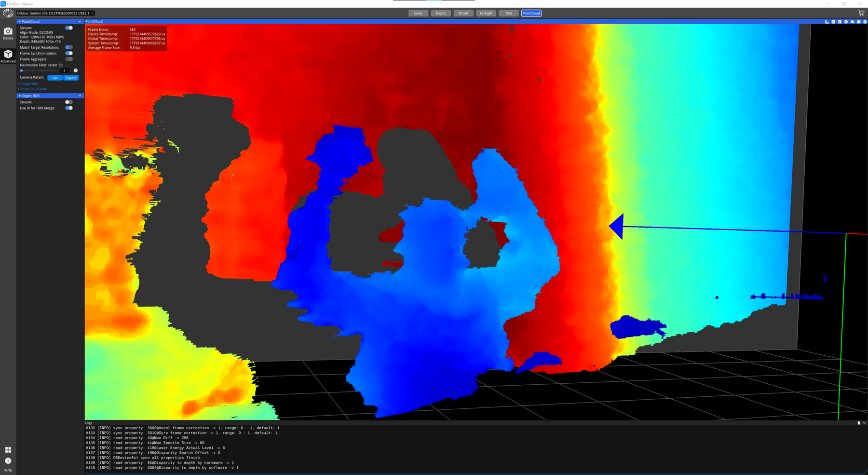Click the circular record icon in PointCloud header
Viewport: 868px width, 475px height.
click(x=833, y=22)
